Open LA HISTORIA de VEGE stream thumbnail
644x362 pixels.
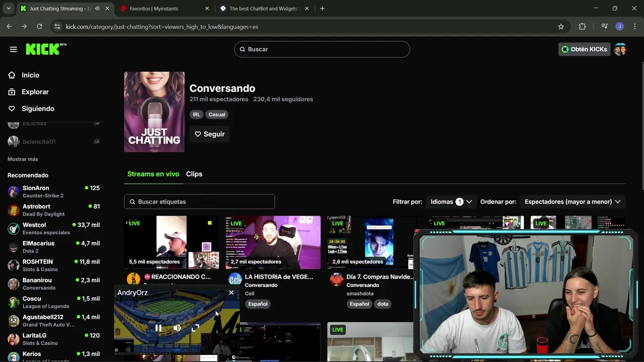[x=273, y=242]
